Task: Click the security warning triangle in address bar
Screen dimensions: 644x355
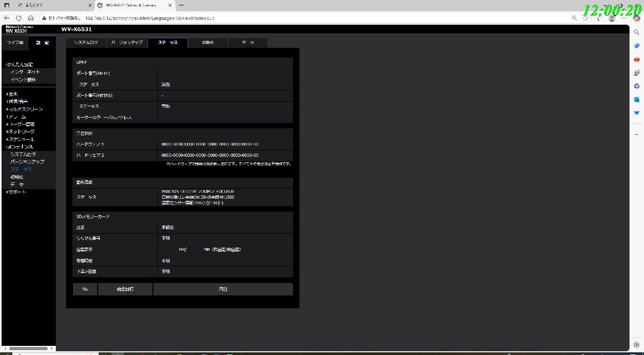Action: 43,18
